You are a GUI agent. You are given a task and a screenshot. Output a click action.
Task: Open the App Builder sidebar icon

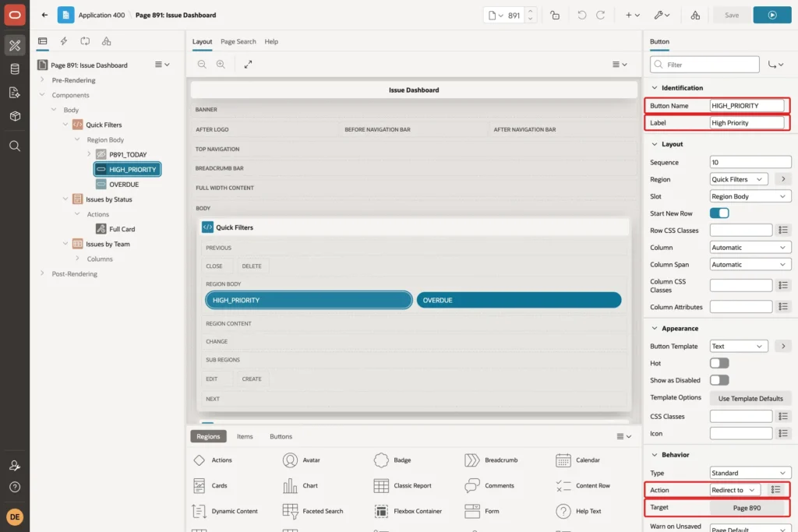coord(15,45)
